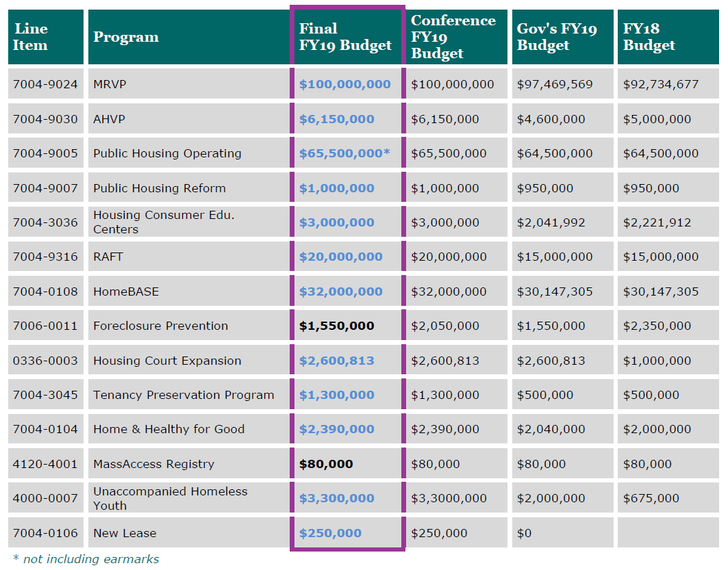Select the Final FY19 Budget column header

pyautogui.click(x=345, y=37)
